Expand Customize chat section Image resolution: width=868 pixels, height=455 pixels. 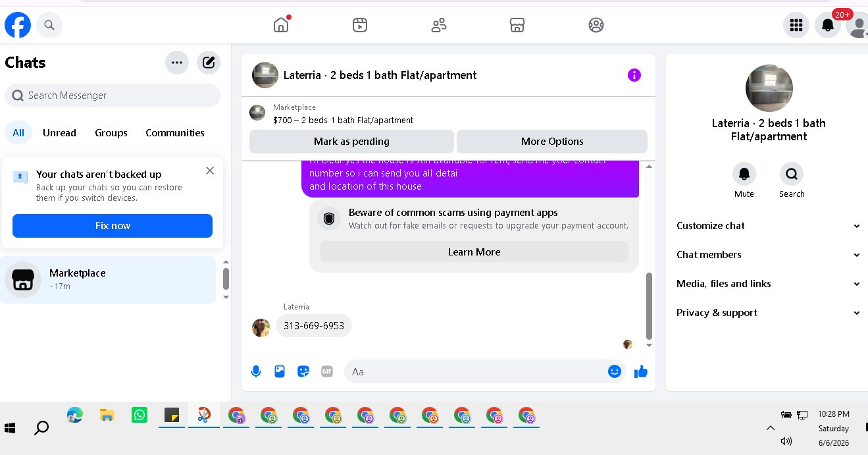(769, 226)
